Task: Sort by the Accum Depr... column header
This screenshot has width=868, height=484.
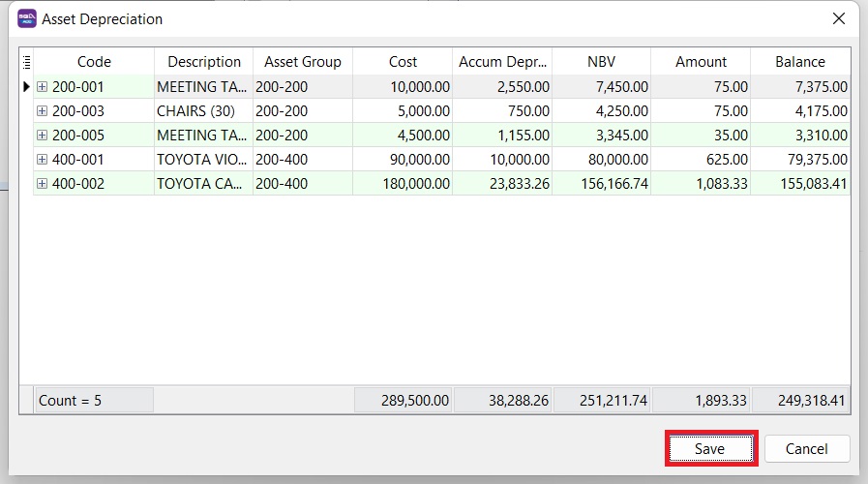Action: click(x=502, y=62)
